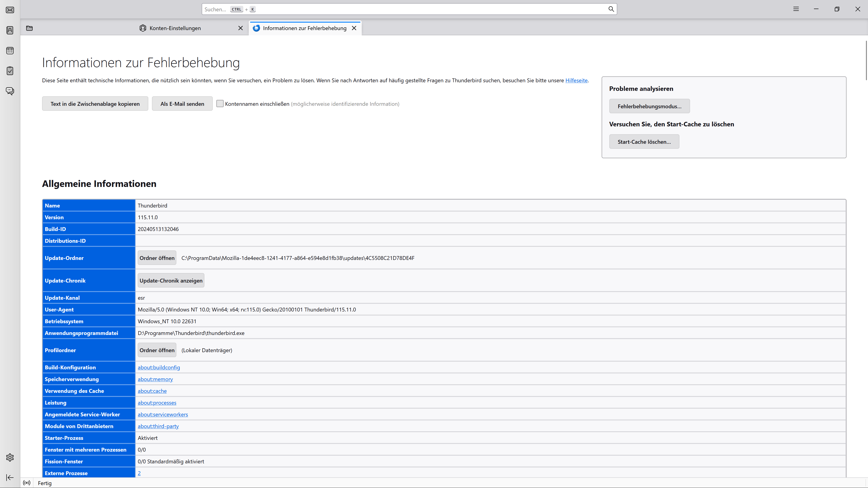
Task: Open the about:buildconfig link
Action: (x=159, y=368)
